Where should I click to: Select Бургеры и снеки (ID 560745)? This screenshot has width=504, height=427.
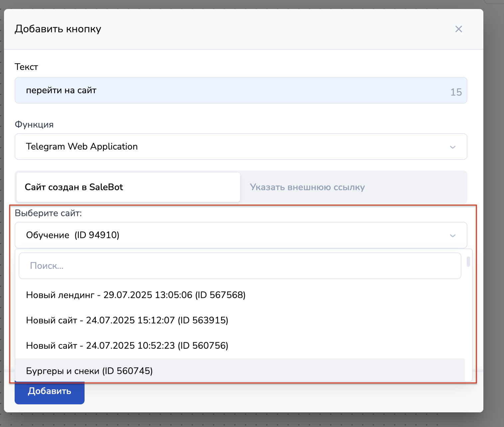[x=90, y=371]
